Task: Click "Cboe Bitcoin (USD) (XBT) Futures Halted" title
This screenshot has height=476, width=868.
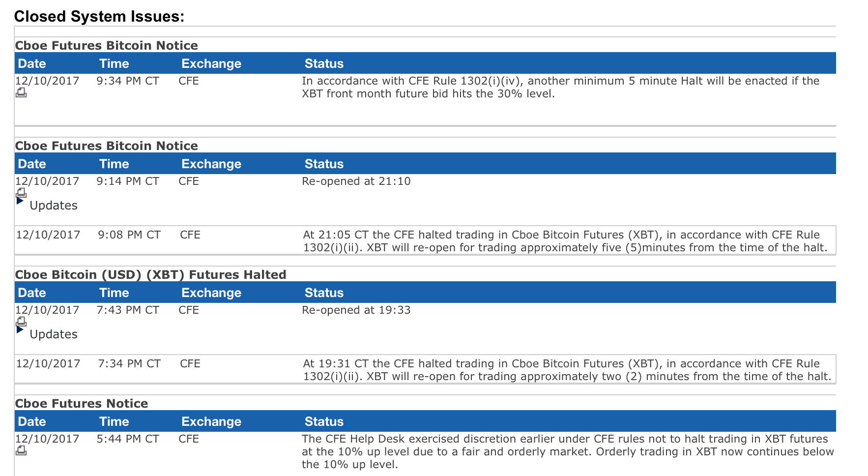Action: (x=150, y=274)
